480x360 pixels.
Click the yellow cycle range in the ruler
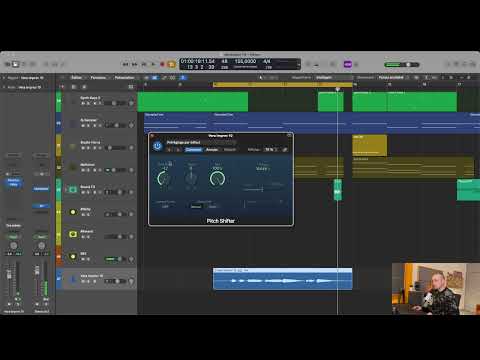(283, 85)
